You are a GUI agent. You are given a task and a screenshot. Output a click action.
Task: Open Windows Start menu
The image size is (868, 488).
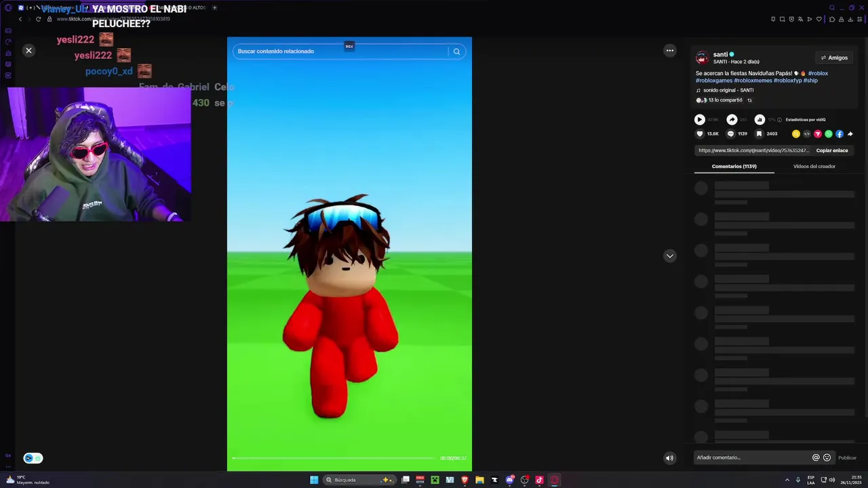(x=314, y=480)
